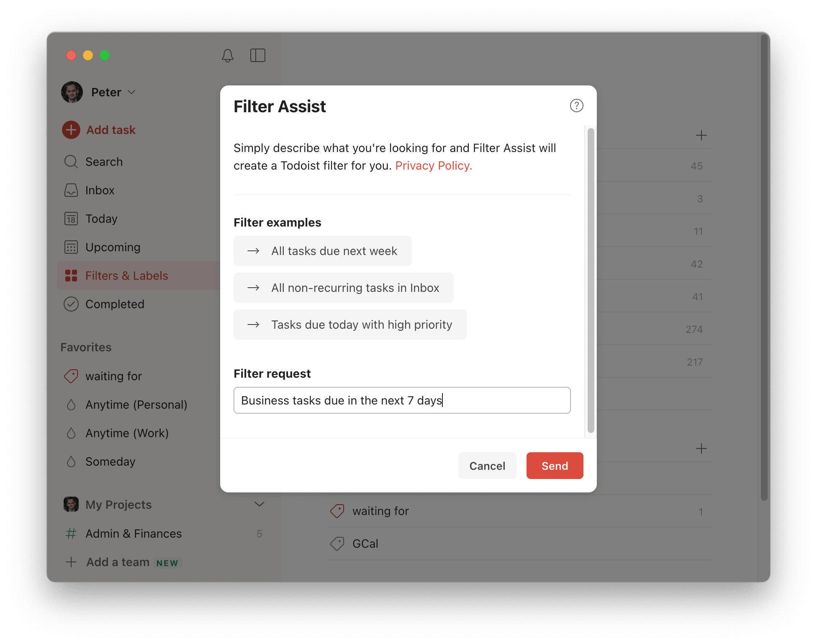
Task: Click the Filter request text field
Action: point(402,400)
